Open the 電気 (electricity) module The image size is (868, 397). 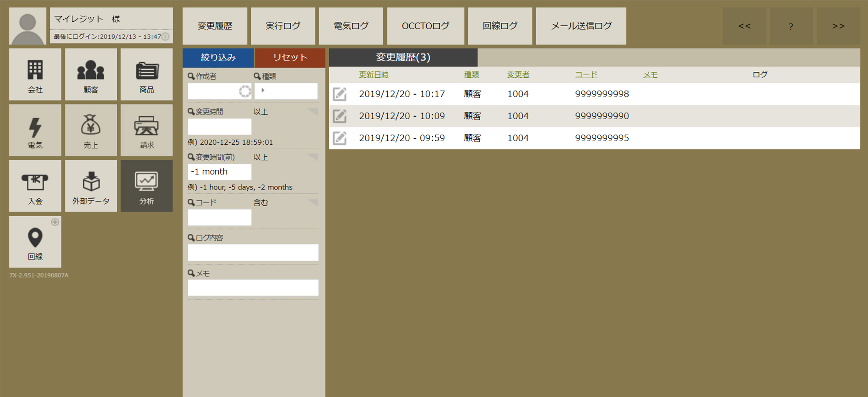(x=35, y=131)
